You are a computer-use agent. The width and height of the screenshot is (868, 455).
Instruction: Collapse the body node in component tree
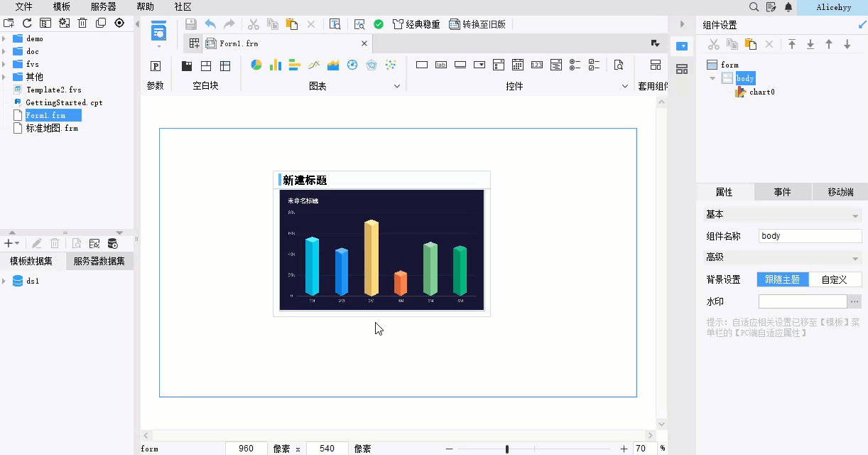coord(712,78)
